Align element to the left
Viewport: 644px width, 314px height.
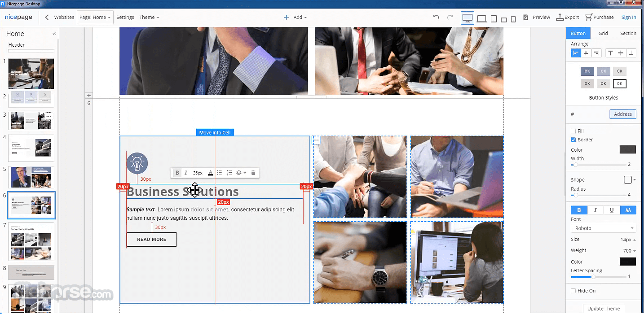(x=576, y=53)
